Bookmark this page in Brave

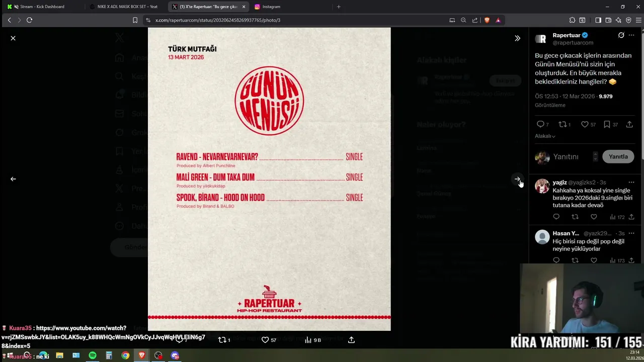[135, 20]
